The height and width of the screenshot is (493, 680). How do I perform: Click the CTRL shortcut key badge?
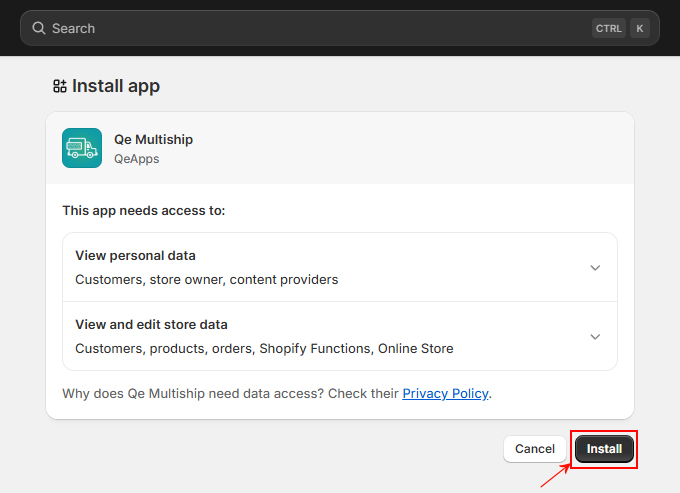608,29
